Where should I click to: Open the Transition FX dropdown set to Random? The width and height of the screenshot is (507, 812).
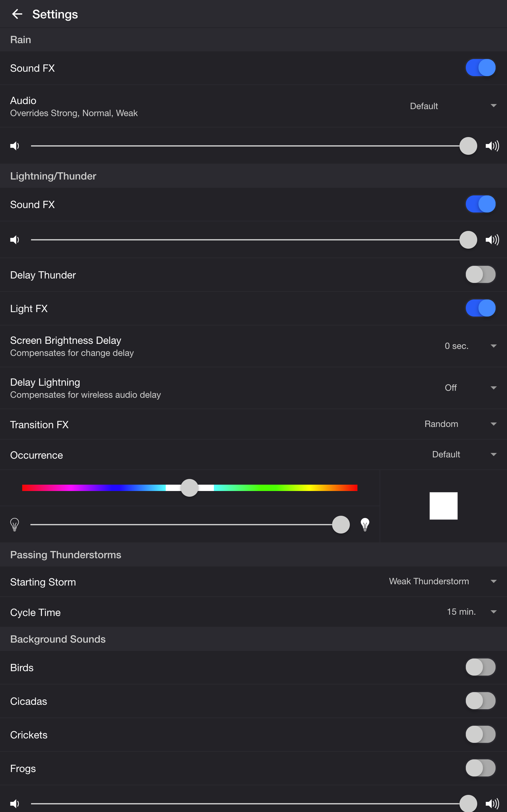click(459, 424)
